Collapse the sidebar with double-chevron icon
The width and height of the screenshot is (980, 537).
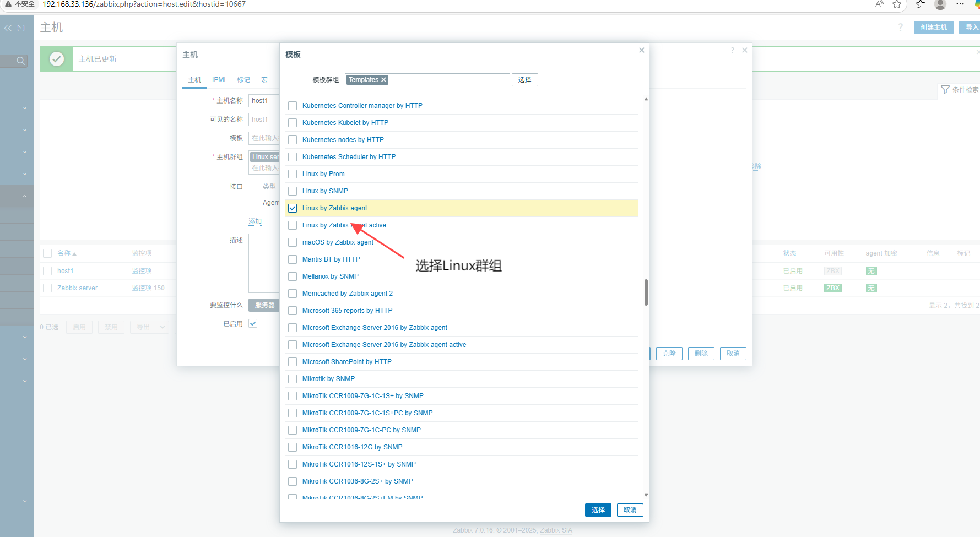[x=8, y=28]
